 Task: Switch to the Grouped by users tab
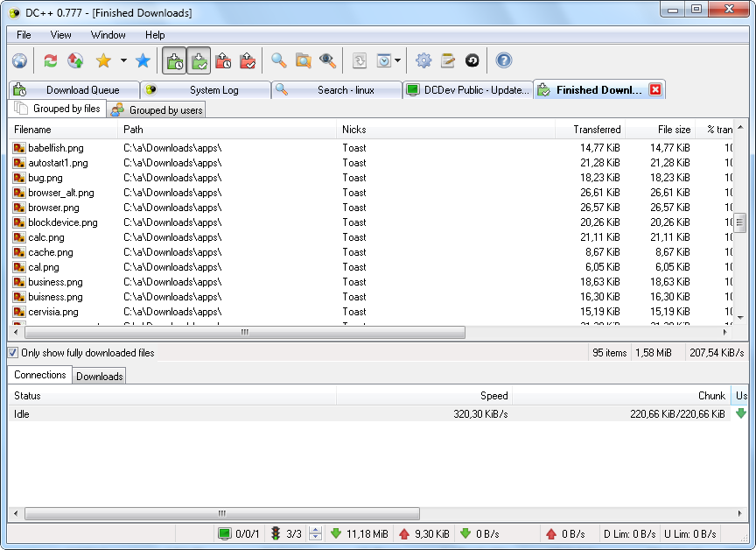coord(156,109)
